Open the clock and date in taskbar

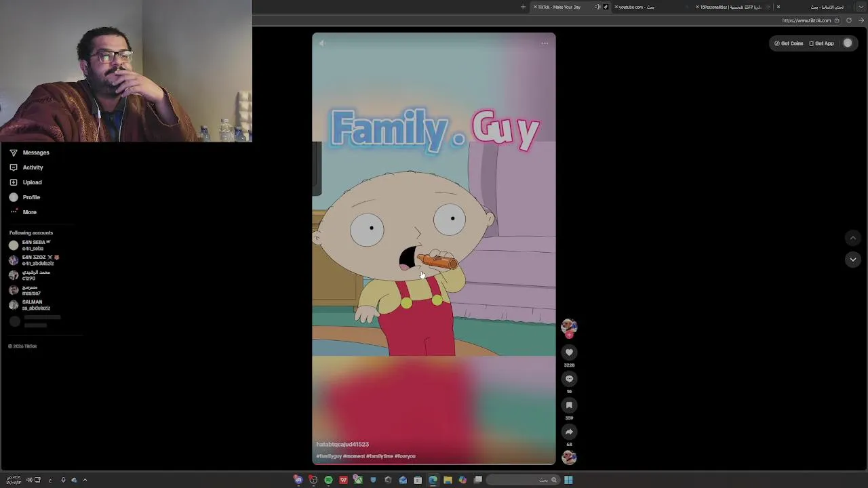(x=14, y=480)
